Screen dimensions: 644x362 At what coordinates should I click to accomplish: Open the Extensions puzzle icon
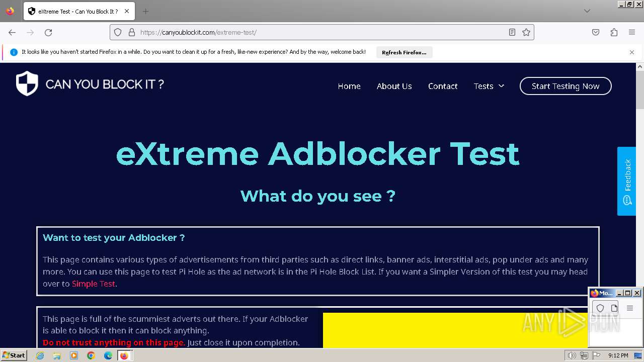(x=614, y=32)
